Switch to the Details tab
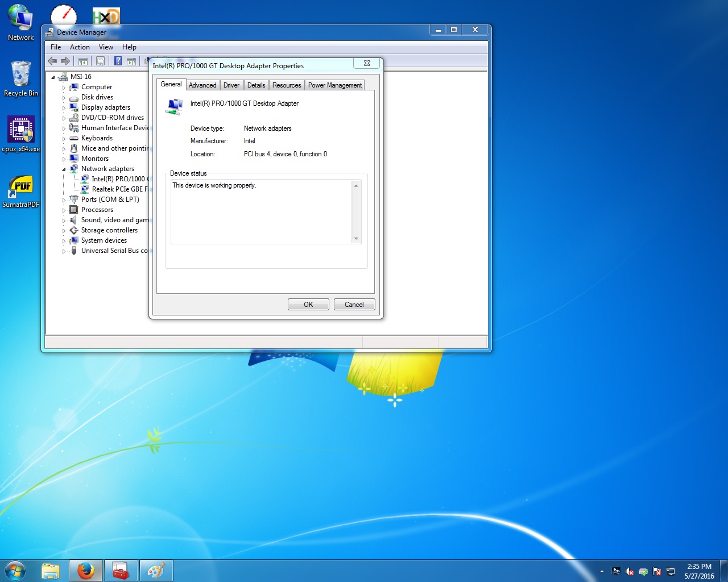This screenshot has width=728, height=582. [x=257, y=85]
